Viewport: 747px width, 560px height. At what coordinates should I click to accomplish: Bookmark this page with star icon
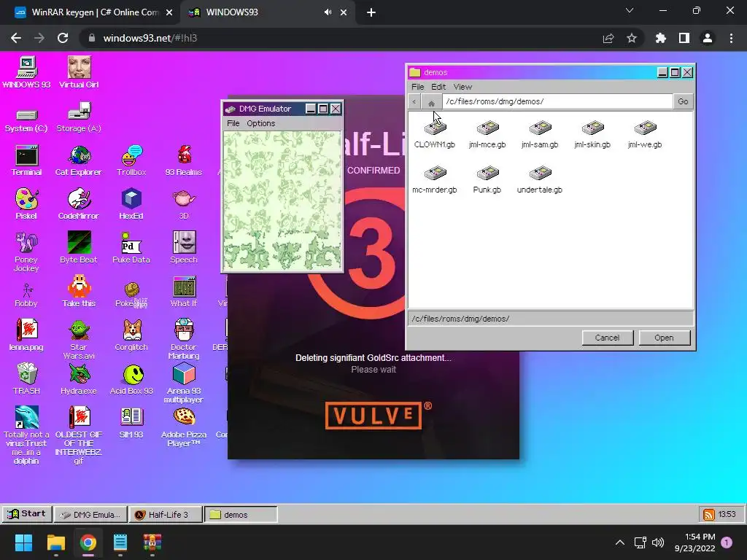tap(631, 38)
